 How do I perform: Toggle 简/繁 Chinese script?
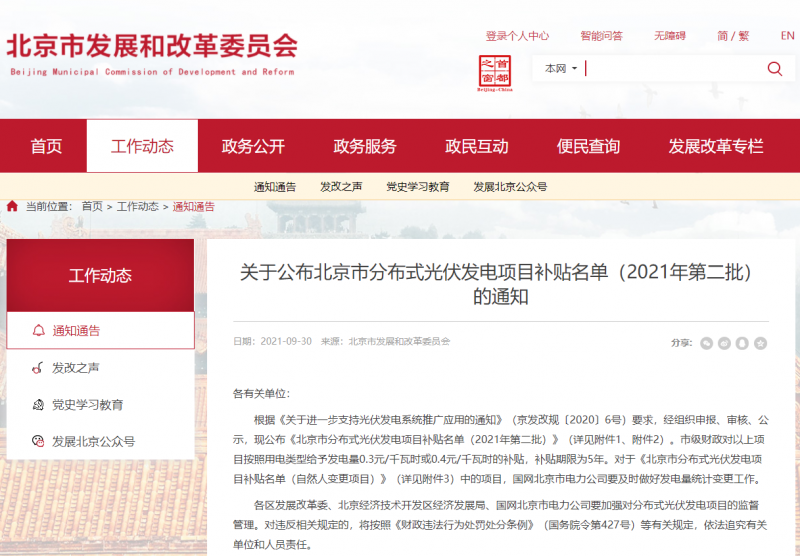(x=732, y=36)
